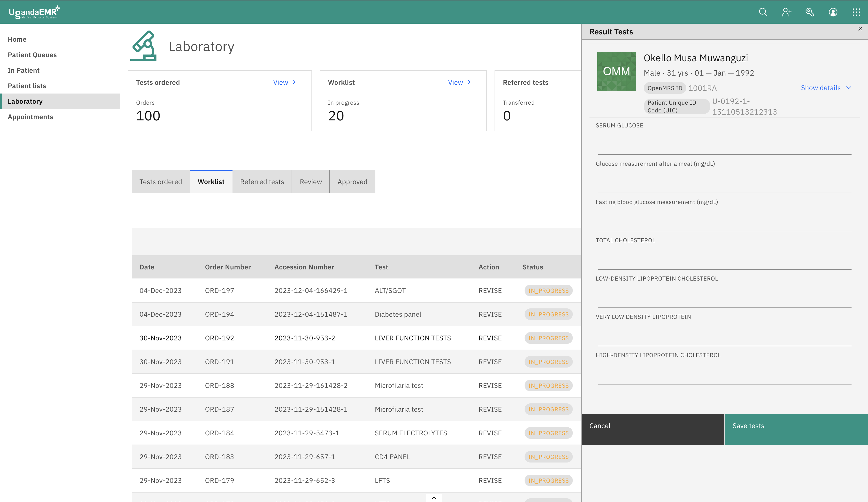868x502 pixels.
Task: Open the implementer tools wrench icon
Action: pos(809,12)
